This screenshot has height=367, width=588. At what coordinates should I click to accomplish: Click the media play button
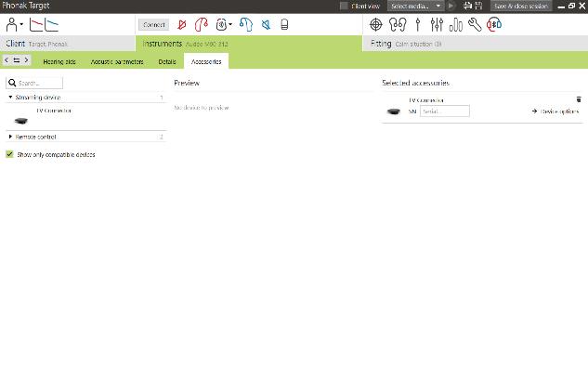451,6
